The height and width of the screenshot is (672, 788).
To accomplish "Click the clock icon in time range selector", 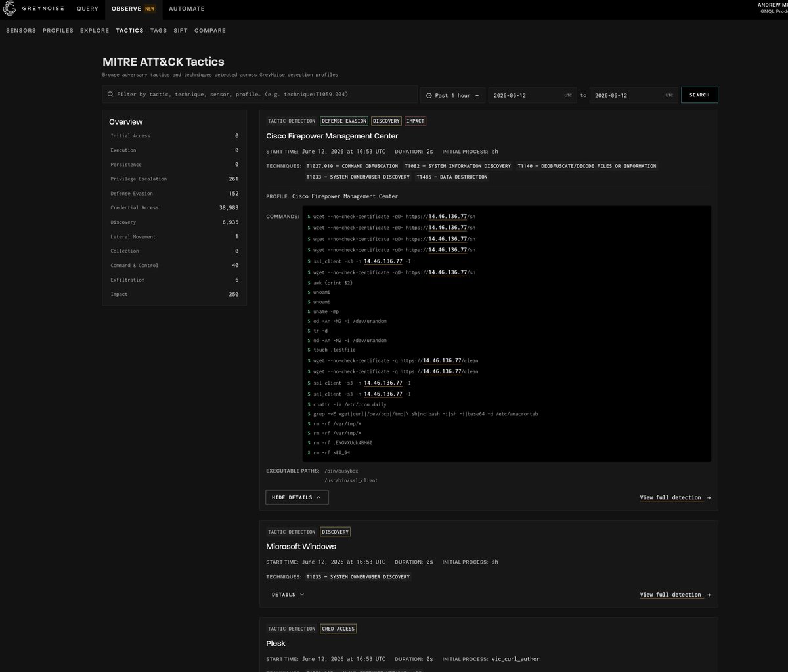I will [x=429, y=95].
